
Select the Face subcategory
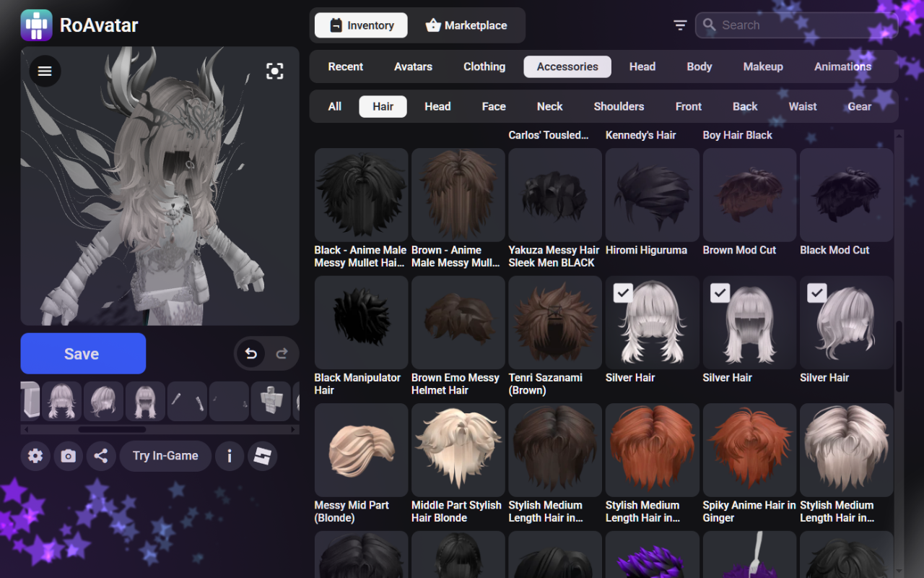(x=494, y=106)
